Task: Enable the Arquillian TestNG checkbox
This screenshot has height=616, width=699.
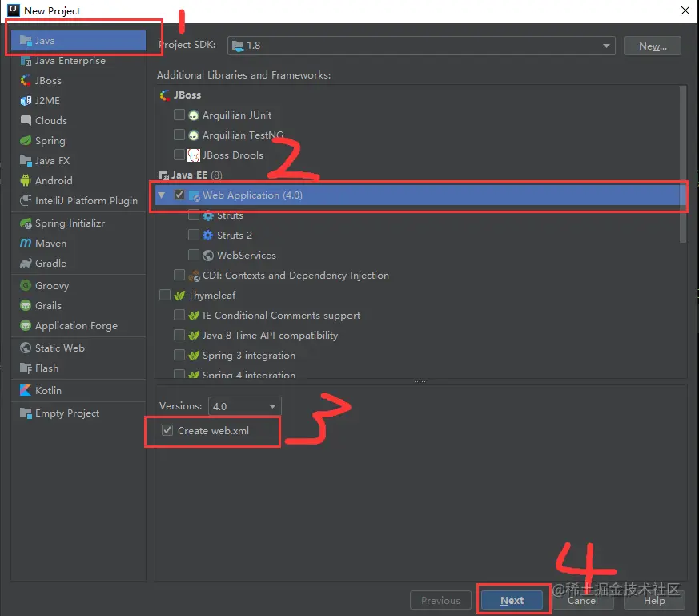Action: coord(179,135)
